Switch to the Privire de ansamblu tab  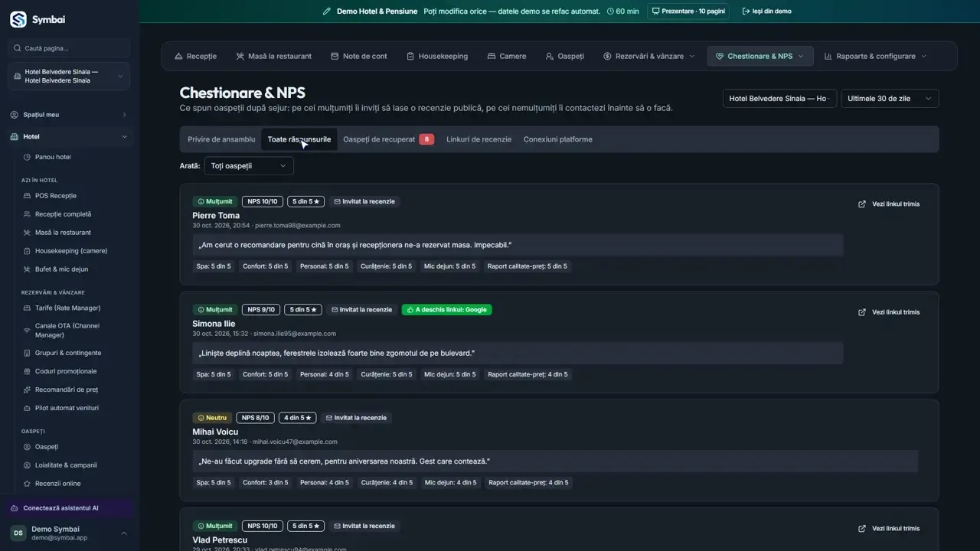pos(221,139)
